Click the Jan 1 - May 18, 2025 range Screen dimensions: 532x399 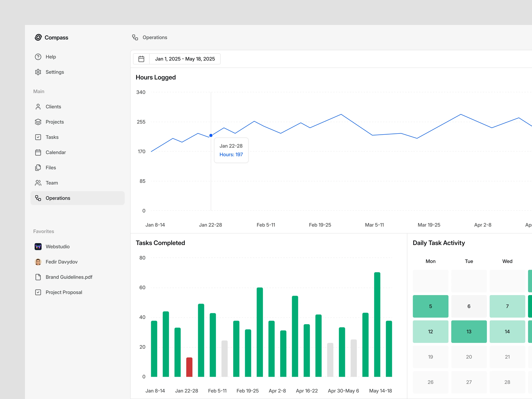[185, 59]
